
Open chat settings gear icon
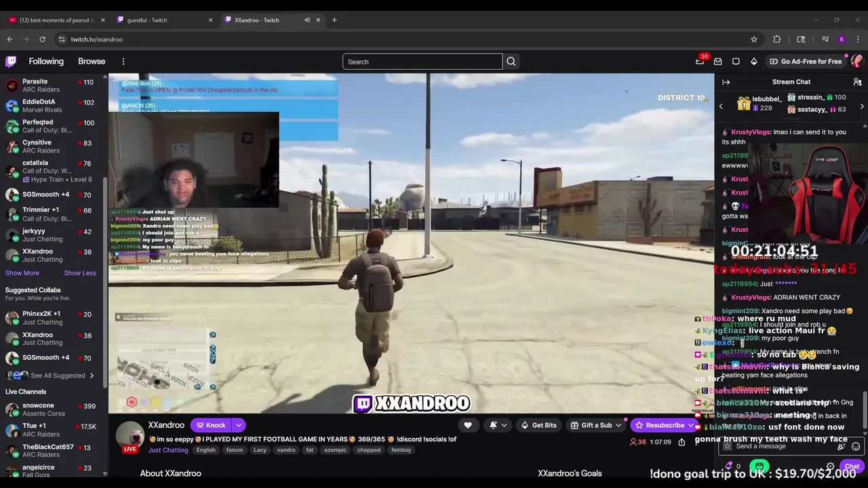point(831,466)
